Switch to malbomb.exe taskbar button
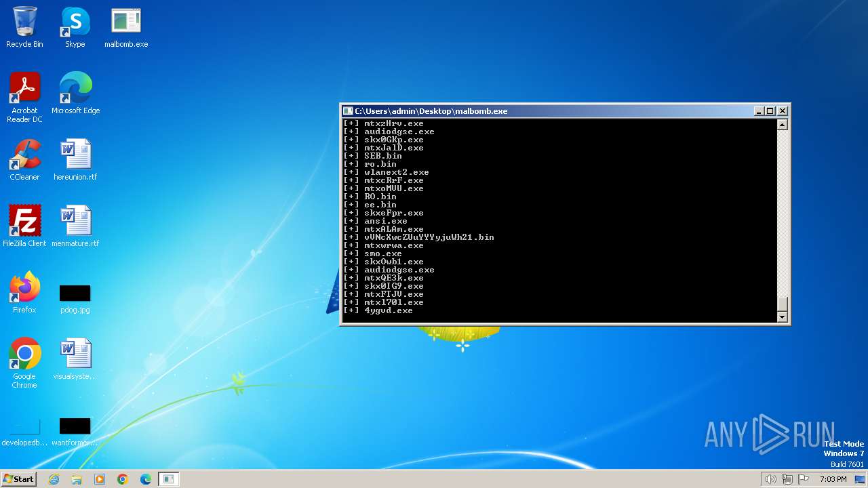 tap(169, 479)
